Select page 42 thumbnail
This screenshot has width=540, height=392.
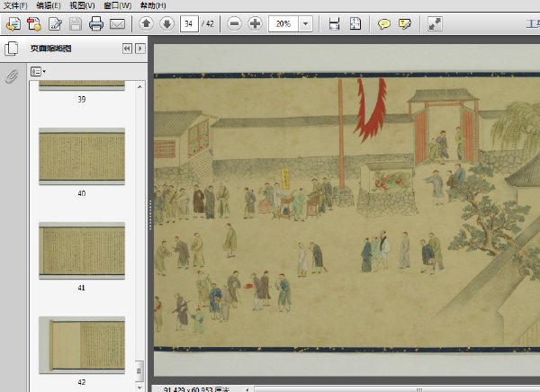[82, 345]
